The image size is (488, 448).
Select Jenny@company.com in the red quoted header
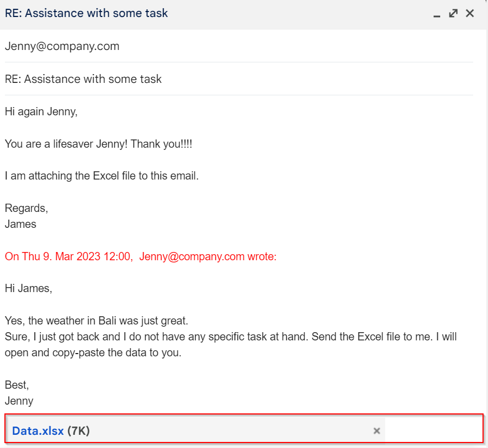pyautogui.click(x=191, y=256)
